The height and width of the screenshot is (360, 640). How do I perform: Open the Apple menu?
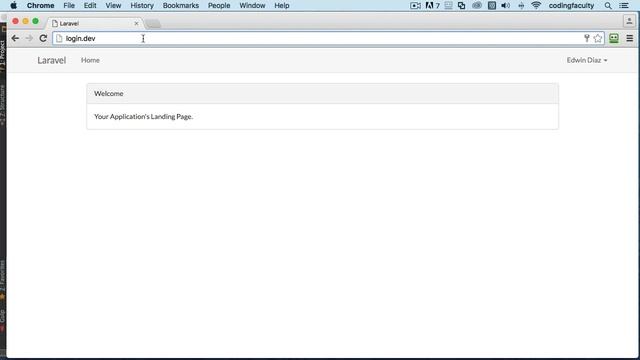pyautogui.click(x=13, y=6)
